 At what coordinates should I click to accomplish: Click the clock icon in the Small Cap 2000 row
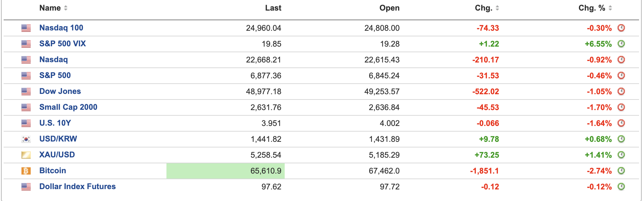621,107
